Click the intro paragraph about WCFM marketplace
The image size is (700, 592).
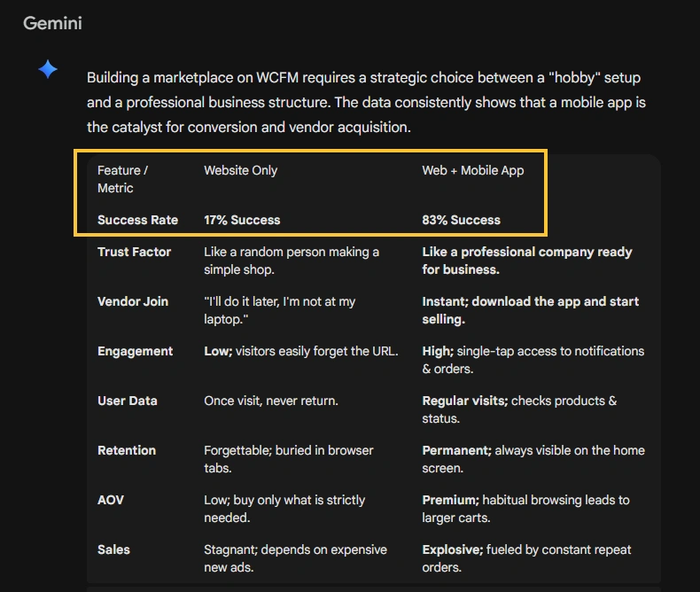[366, 102]
